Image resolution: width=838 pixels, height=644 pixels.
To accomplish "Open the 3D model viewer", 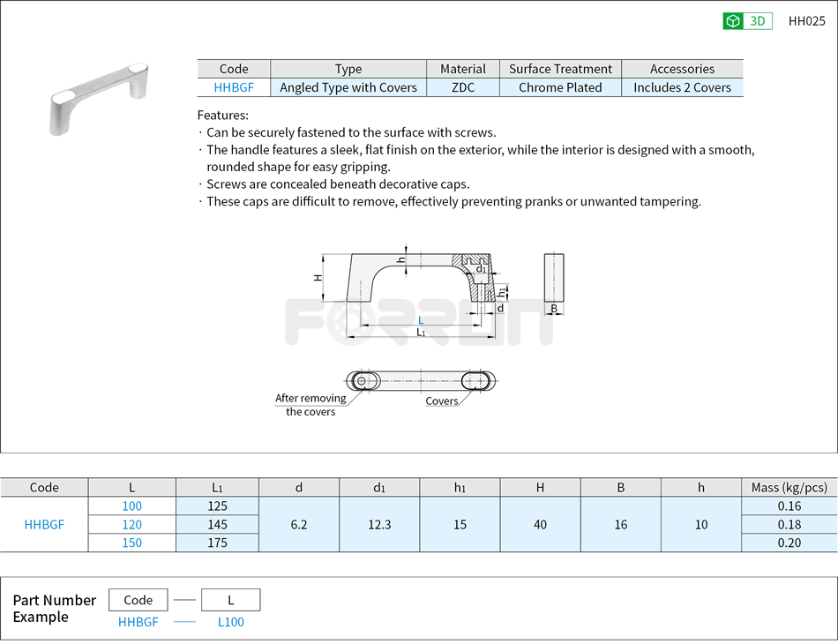I will tap(747, 20).
